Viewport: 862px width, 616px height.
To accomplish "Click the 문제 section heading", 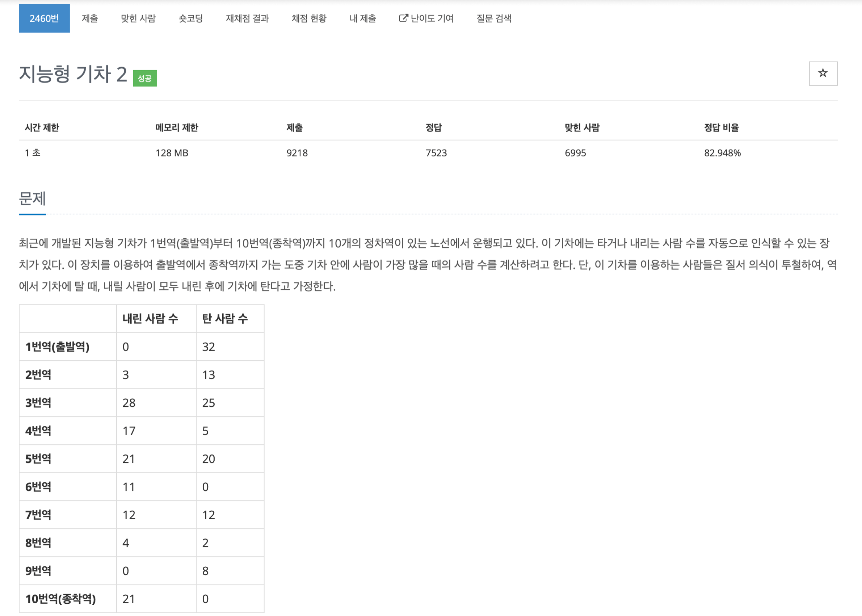I will click(x=32, y=198).
